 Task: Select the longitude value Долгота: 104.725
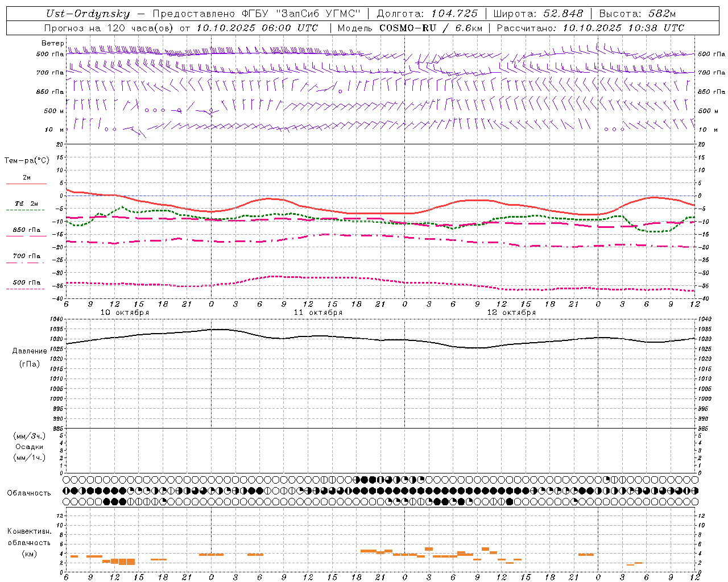click(427, 14)
